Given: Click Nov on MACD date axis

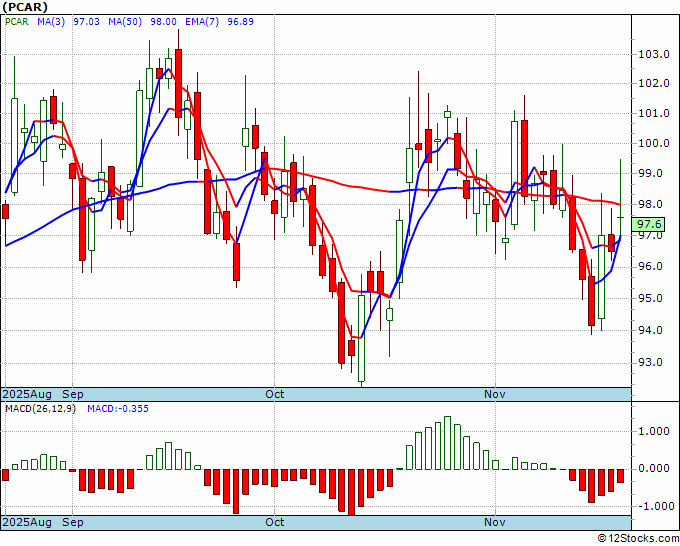Looking at the screenshot, I should click(x=495, y=522).
